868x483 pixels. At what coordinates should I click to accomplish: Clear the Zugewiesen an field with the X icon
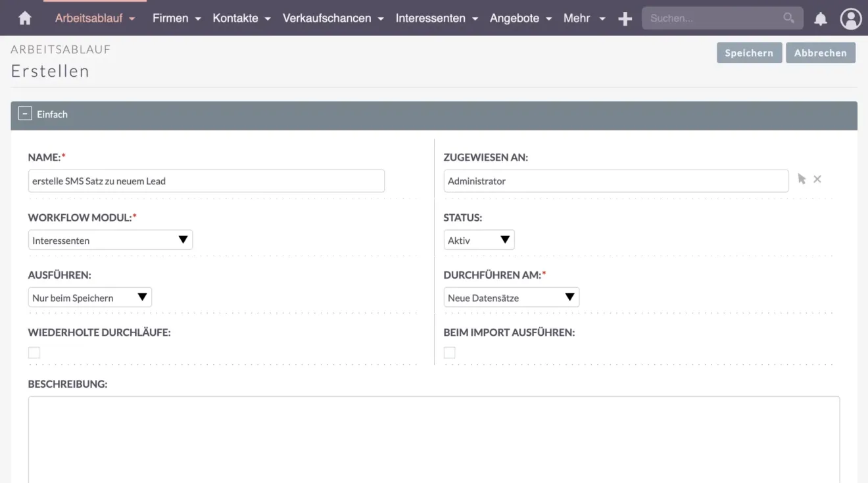click(x=817, y=178)
